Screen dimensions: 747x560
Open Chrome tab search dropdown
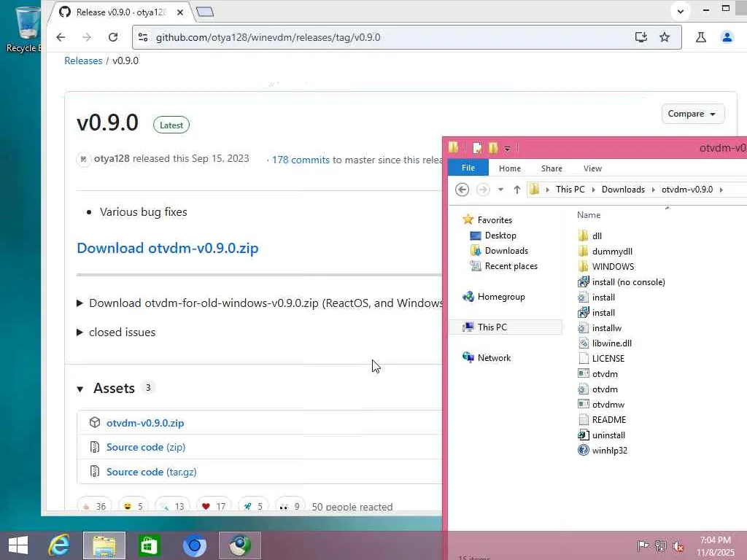681,12
